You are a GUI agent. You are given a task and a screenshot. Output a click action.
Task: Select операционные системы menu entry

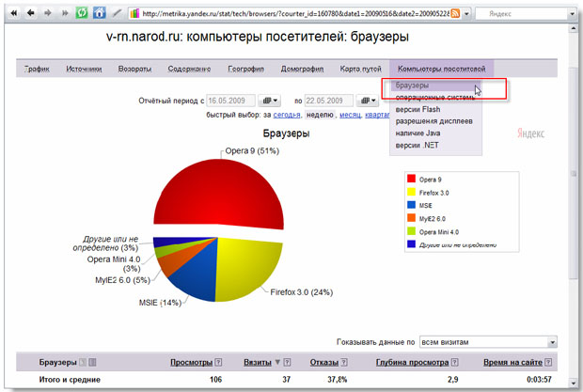click(x=435, y=98)
